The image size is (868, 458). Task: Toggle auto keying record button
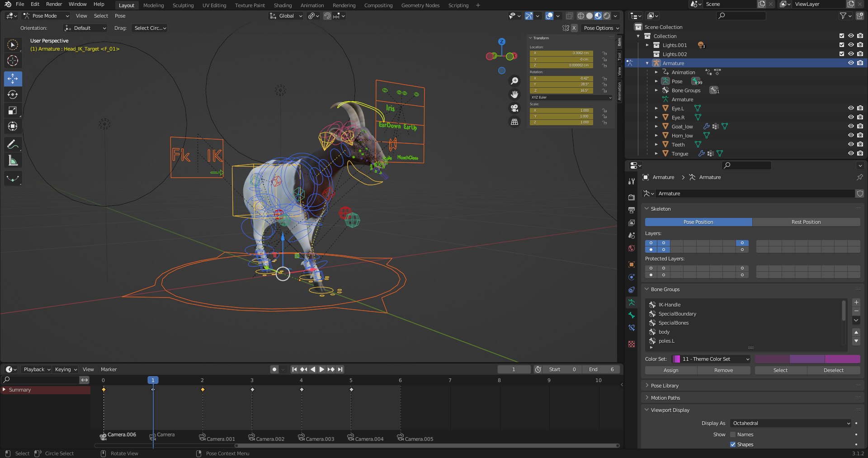point(274,369)
